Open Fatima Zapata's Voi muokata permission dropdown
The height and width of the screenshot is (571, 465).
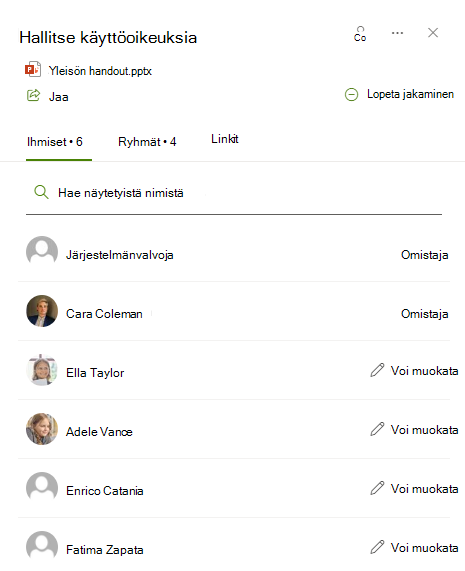tap(414, 548)
